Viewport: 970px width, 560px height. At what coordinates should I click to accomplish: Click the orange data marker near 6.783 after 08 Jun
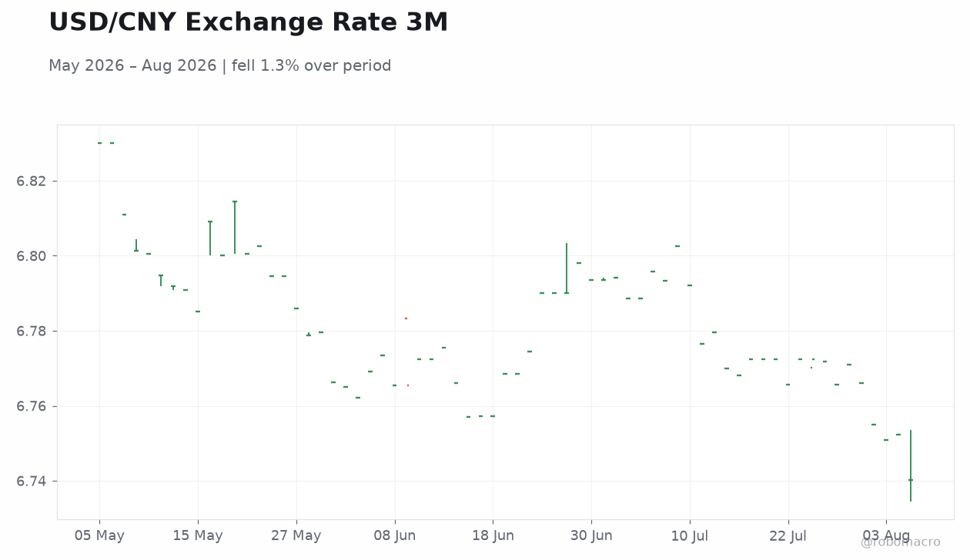tap(406, 318)
